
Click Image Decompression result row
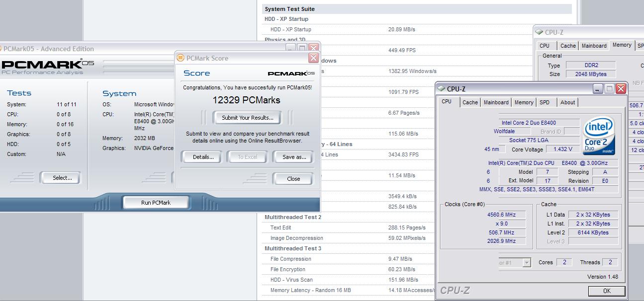point(349,238)
